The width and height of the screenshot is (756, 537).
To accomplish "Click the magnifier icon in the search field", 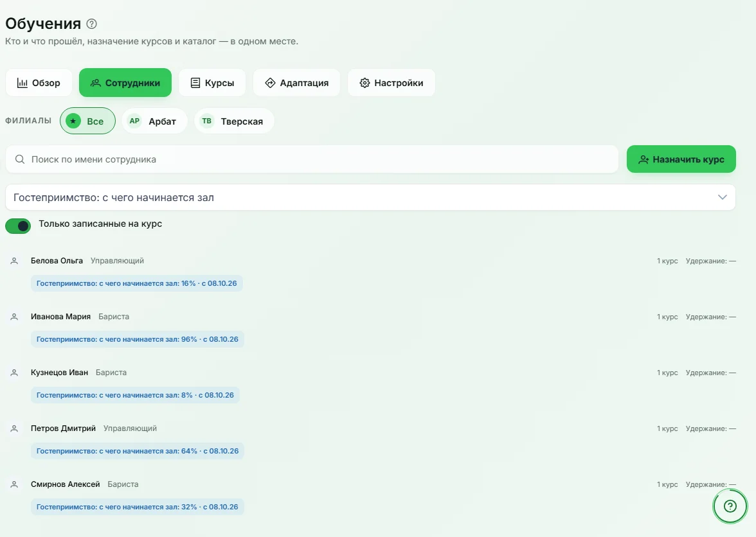I will click(x=20, y=159).
